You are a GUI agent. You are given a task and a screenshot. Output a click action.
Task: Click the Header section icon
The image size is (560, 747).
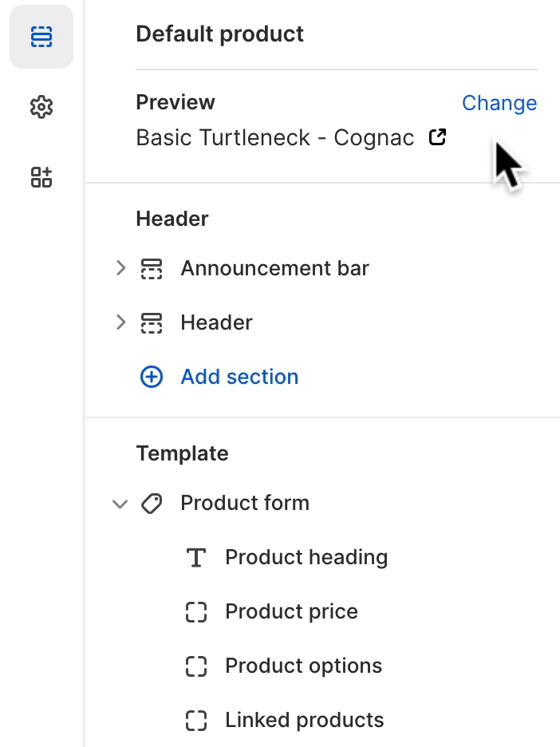click(152, 322)
